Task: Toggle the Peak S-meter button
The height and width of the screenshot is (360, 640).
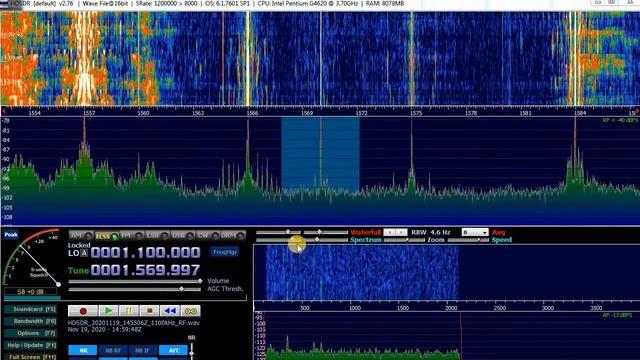Action: tap(11, 235)
